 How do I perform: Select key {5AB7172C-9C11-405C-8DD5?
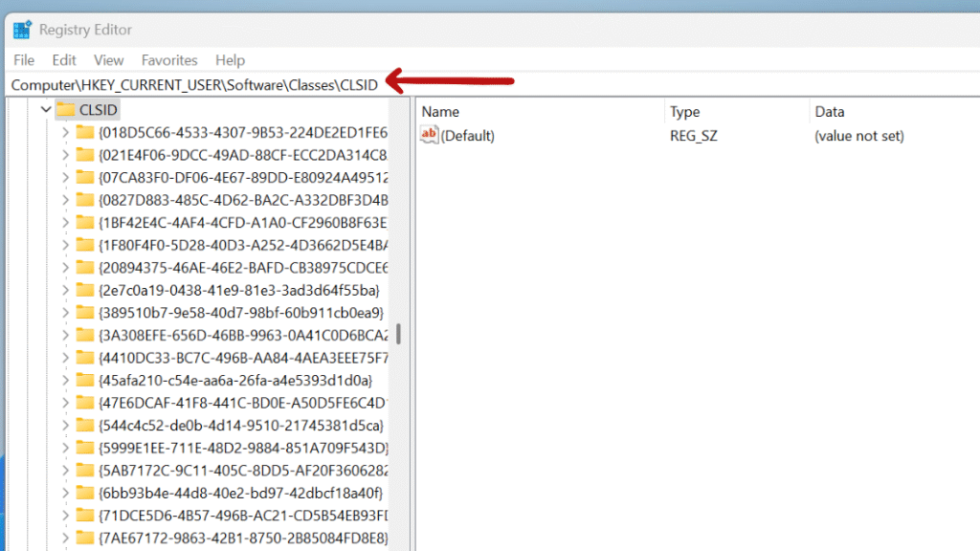[243, 470]
